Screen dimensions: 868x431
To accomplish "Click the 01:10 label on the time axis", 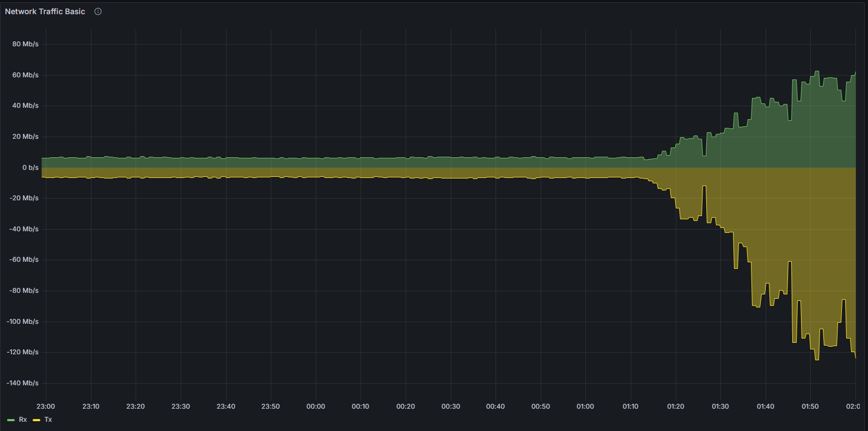I will click(631, 407).
